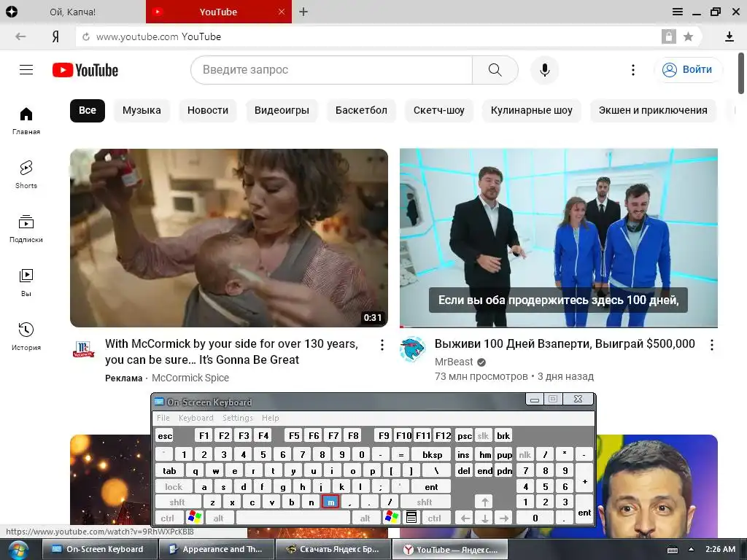
Task: Click the taskbar clock 2:26 AM
Action: click(720, 549)
